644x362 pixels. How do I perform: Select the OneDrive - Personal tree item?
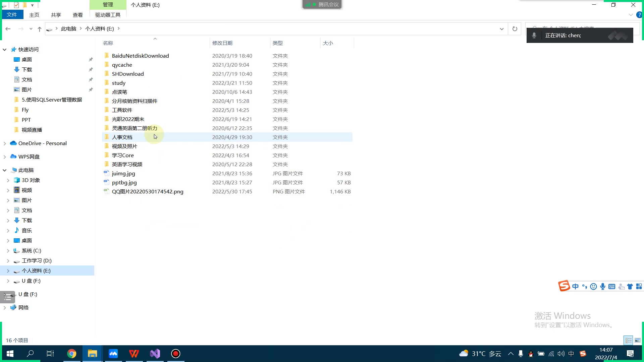coord(42,143)
